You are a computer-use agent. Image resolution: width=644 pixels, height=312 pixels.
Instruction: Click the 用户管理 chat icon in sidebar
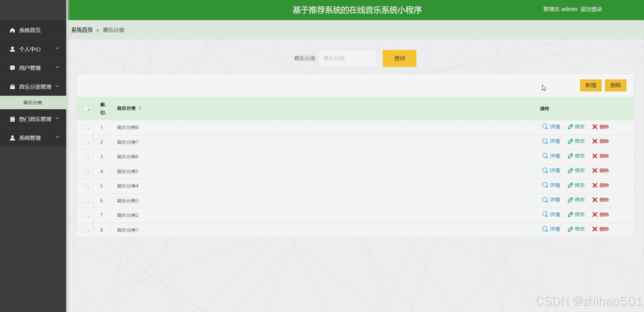tap(12, 67)
